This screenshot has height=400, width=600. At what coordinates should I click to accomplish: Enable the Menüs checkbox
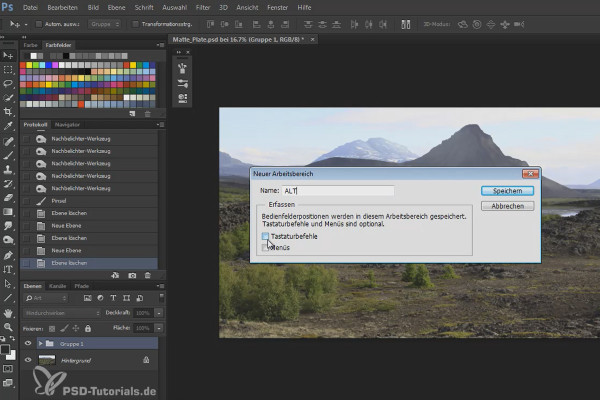tap(265, 247)
